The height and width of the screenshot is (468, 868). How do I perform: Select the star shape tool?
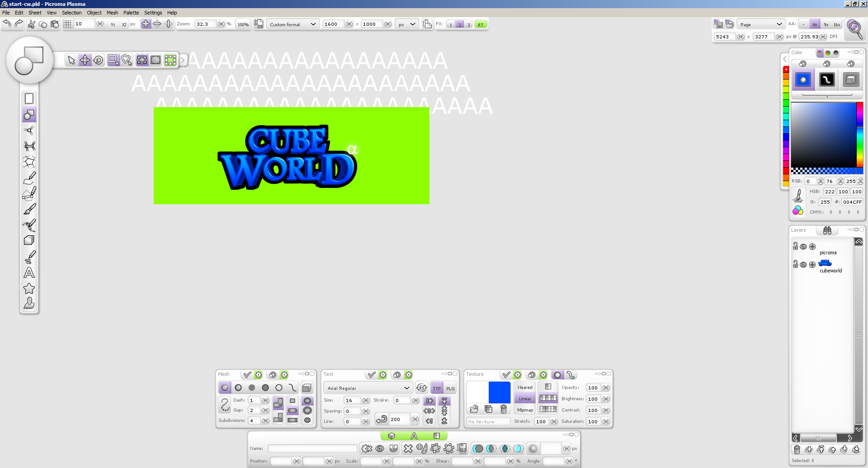click(x=29, y=289)
